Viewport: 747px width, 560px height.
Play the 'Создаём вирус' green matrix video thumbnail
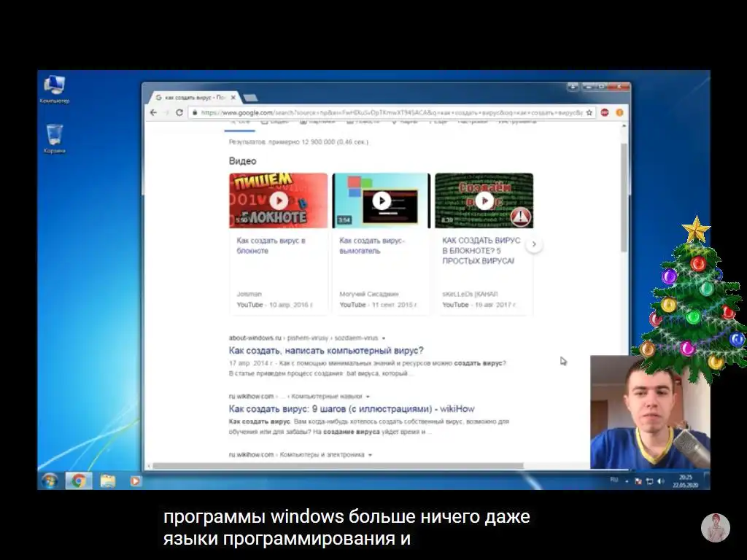pos(484,201)
